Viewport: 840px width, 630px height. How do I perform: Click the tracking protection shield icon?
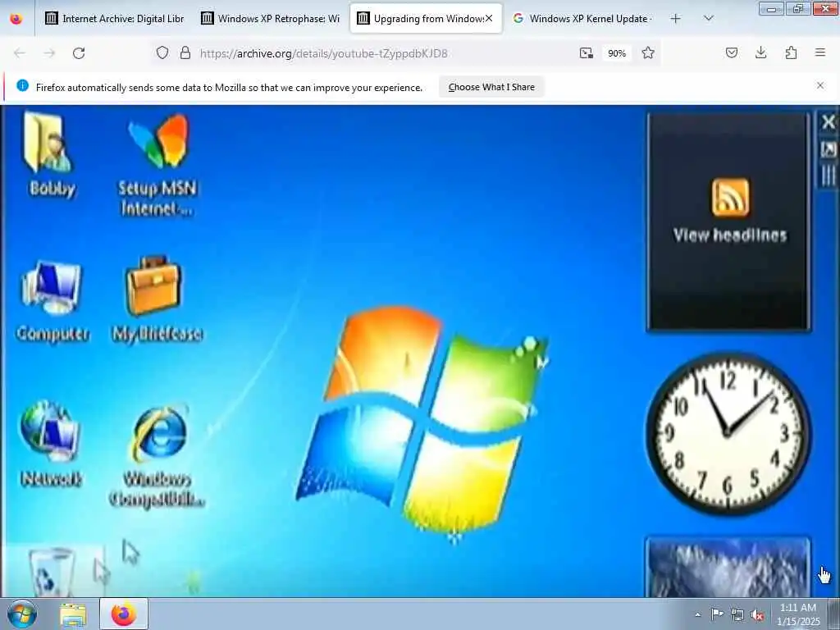point(162,52)
